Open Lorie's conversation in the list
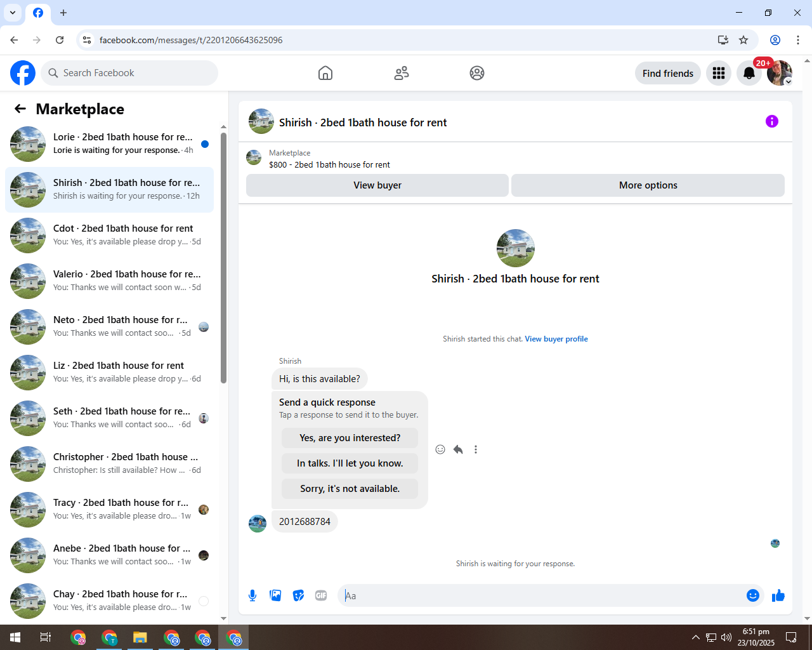The height and width of the screenshot is (650, 812). 109,144
